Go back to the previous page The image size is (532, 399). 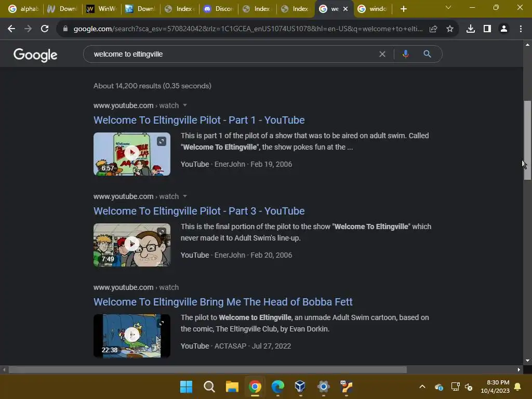(x=11, y=29)
